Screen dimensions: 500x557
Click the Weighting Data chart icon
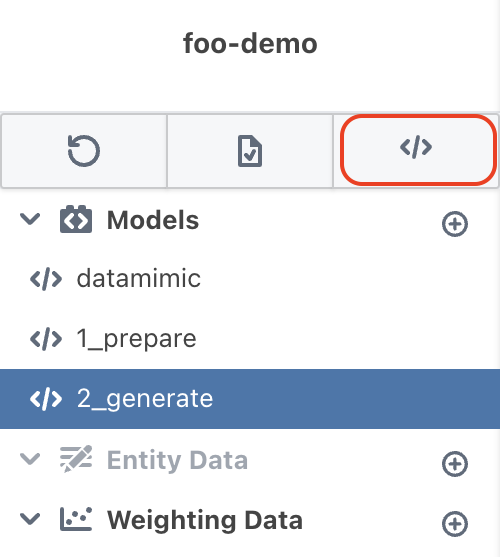tap(76, 519)
